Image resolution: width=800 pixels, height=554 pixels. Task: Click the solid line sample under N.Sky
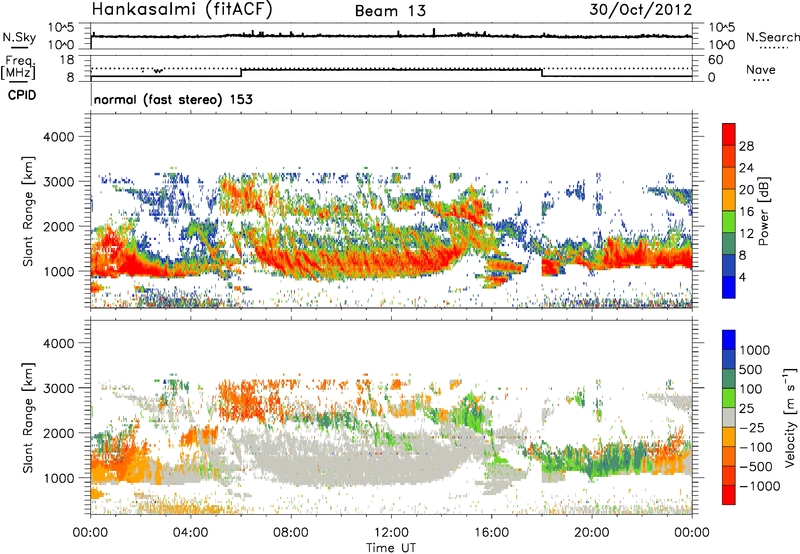[19, 47]
